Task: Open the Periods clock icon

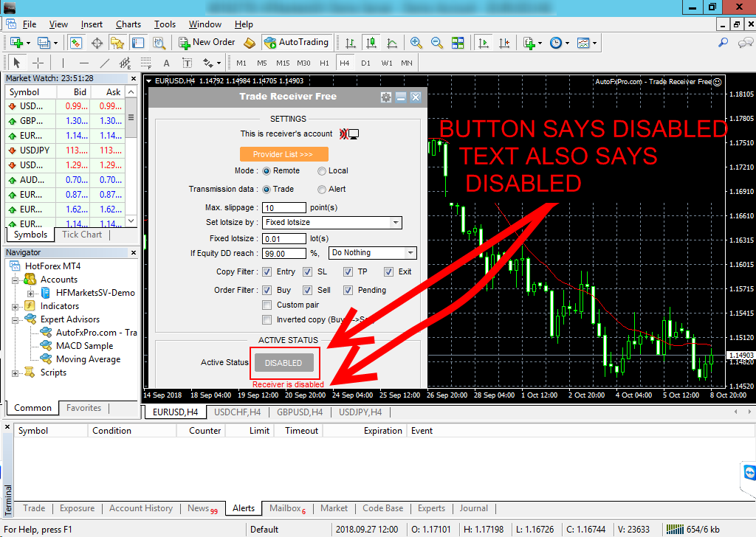Action: 556,43
